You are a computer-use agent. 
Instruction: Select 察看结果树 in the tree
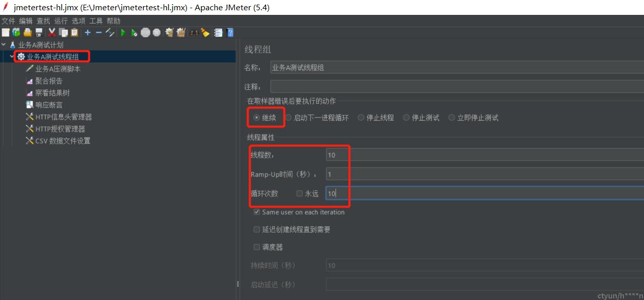pos(52,93)
